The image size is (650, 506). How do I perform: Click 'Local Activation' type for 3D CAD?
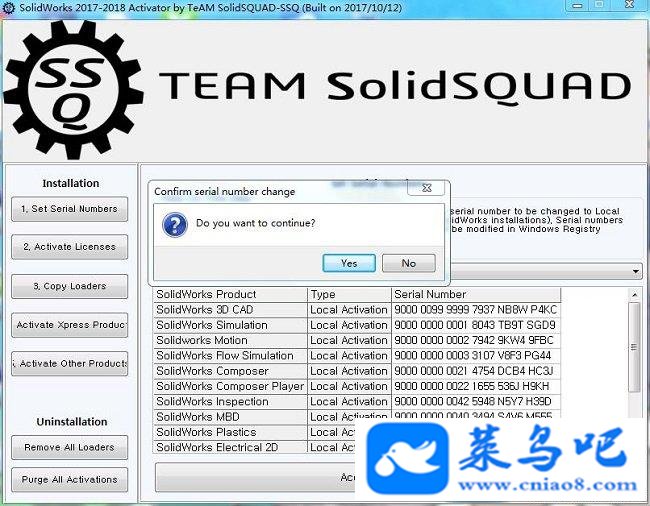[349, 310]
